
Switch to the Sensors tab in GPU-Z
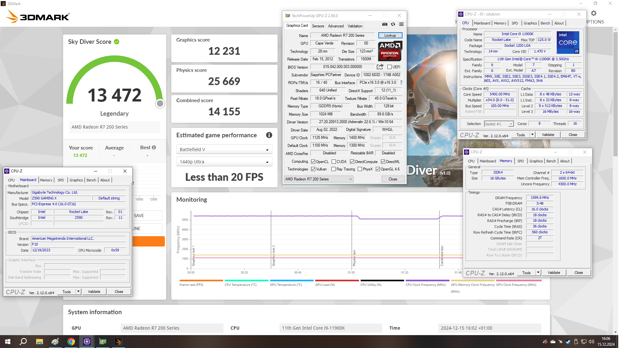(318, 26)
